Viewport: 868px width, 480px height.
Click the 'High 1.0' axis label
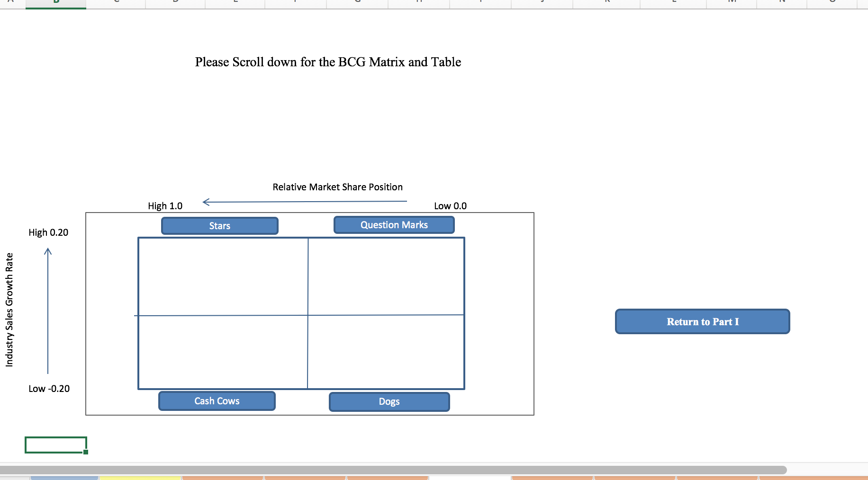(x=165, y=206)
